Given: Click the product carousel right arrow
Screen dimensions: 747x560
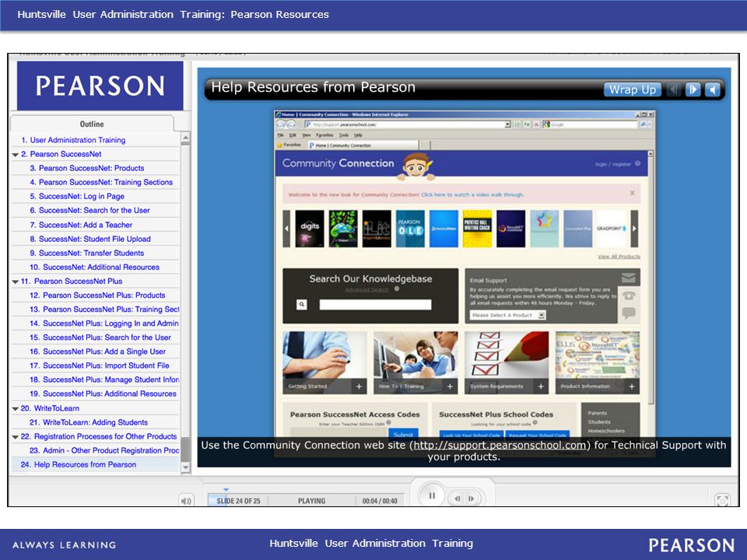Looking at the screenshot, I should 634,229.
